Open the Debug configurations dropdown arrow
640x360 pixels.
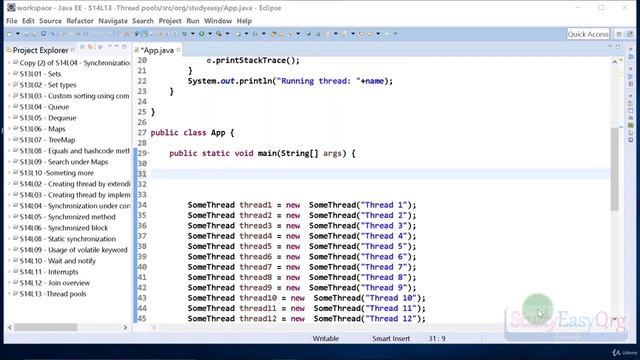click(x=193, y=34)
